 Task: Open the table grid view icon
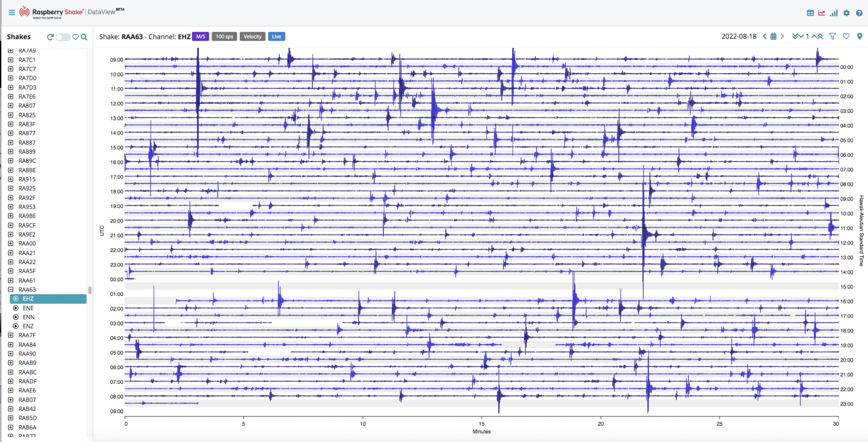(810, 13)
